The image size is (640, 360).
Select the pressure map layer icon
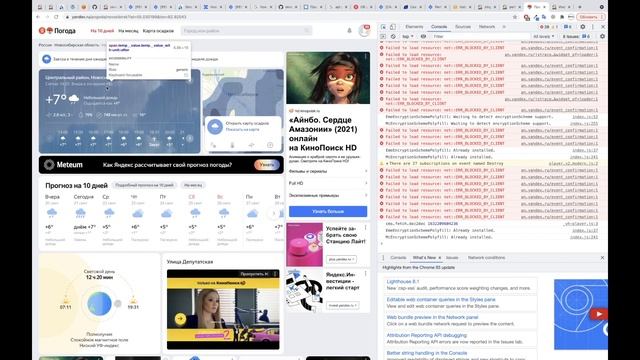click(x=270, y=145)
